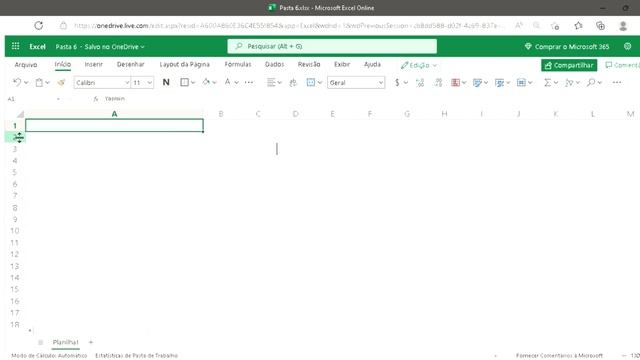Expand the file name Pasta 6 chevron
The image size is (640, 360).
[x=142, y=47]
